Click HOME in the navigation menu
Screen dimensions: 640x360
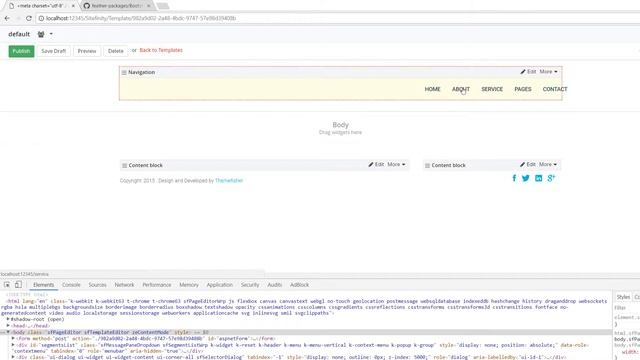point(432,89)
